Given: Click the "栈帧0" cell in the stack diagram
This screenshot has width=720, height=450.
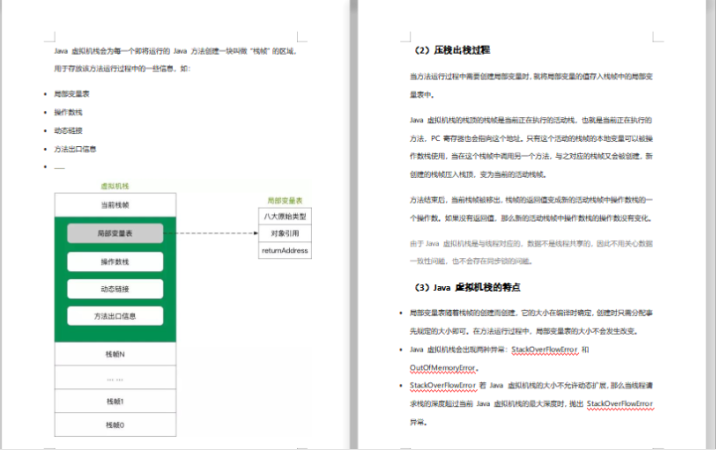Looking at the screenshot, I should (115, 425).
